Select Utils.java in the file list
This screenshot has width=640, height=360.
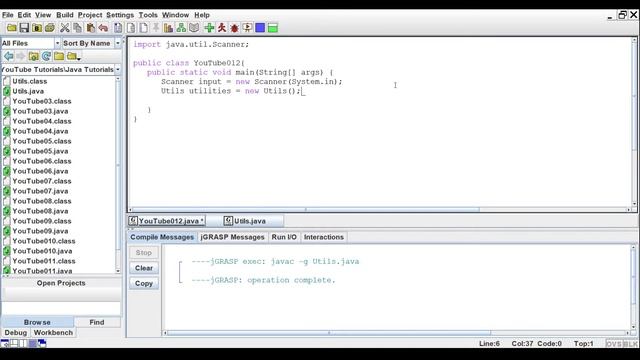(28, 91)
